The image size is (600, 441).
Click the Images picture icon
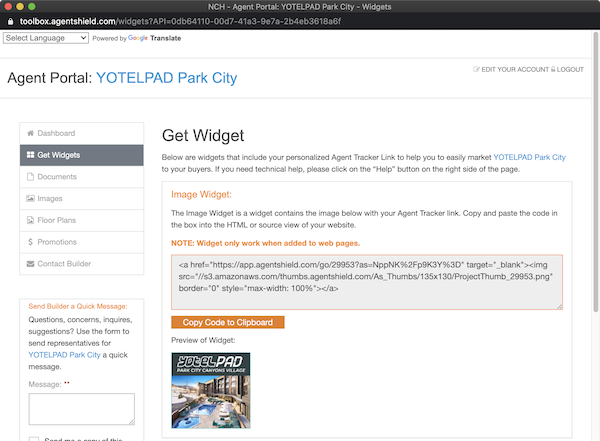click(30, 198)
